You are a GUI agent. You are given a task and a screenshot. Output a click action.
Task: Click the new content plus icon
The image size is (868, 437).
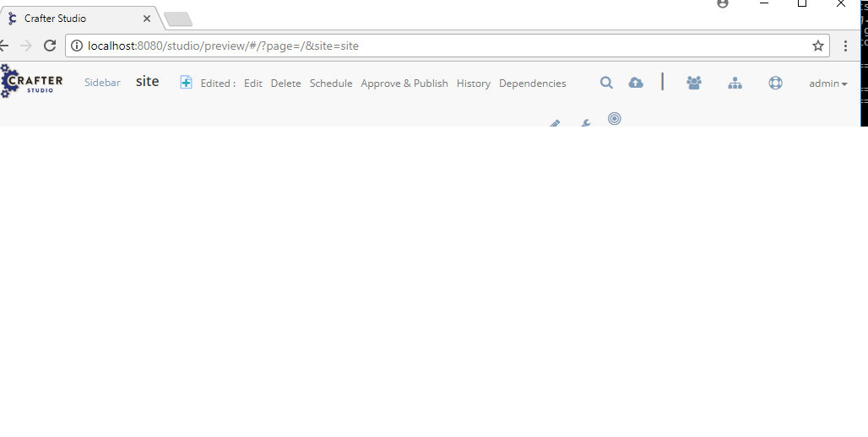[x=186, y=83]
